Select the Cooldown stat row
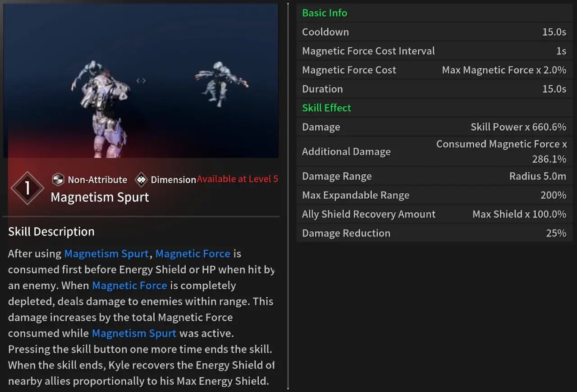 point(433,32)
